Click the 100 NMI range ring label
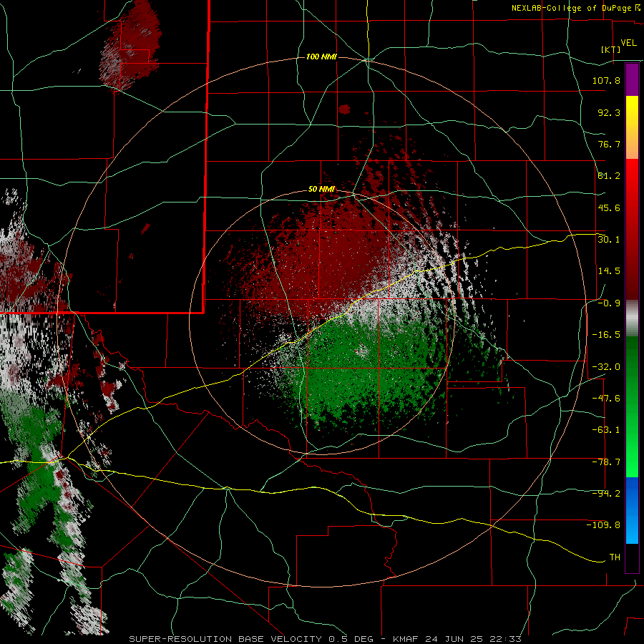The height and width of the screenshot is (644, 644). click(x=321, y=57)
